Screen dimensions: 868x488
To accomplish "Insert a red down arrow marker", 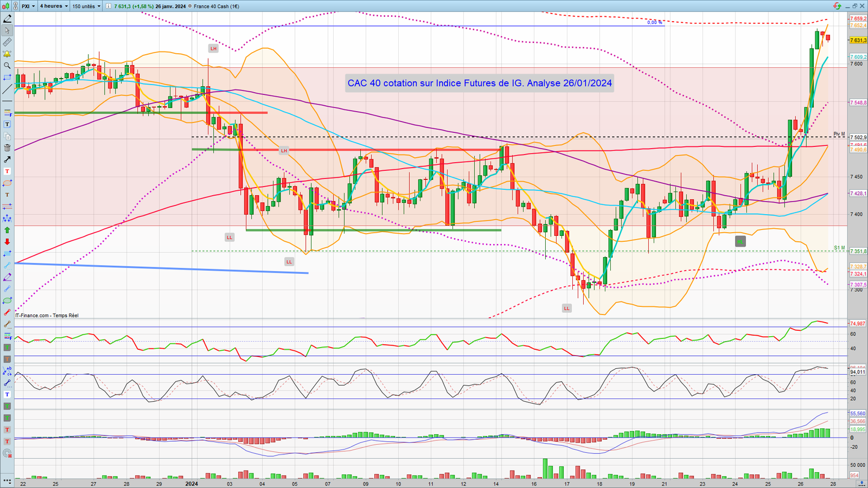I will [x=7, y=242].
